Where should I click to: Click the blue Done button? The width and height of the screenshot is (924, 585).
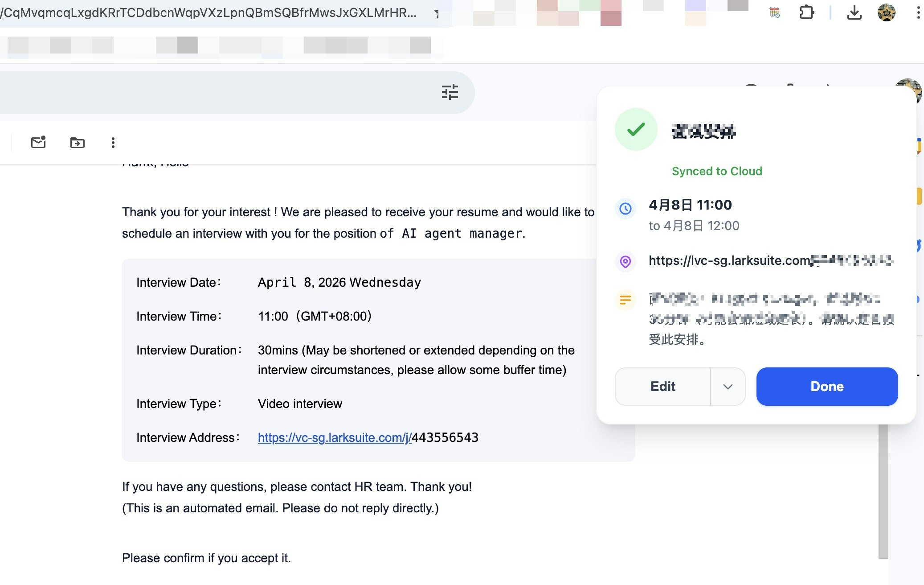pos(827,387)
